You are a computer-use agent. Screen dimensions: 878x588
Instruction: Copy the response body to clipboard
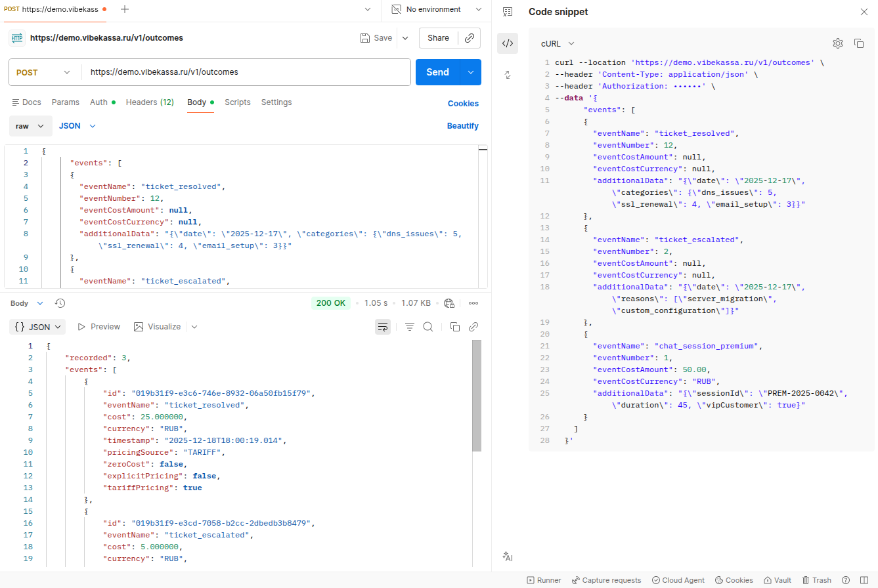454,327
